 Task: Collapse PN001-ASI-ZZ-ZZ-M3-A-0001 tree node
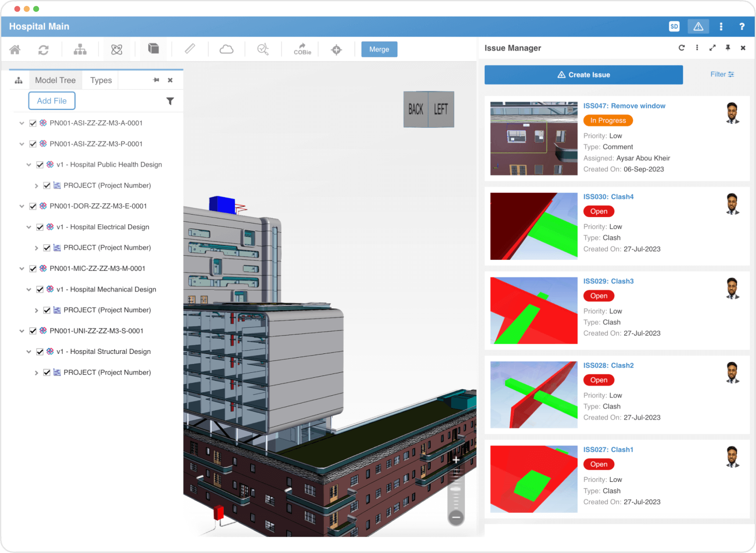(x=22, y=123)
